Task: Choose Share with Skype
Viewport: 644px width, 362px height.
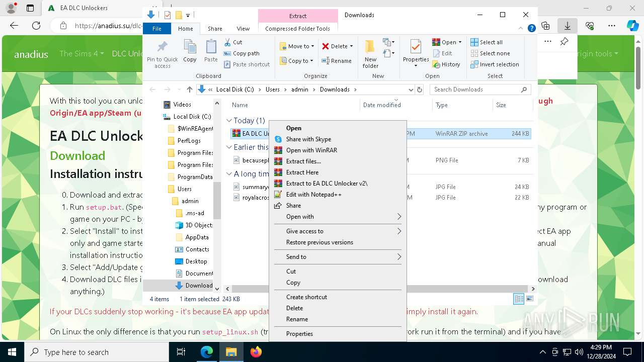Action: click(x=338, y=139)
